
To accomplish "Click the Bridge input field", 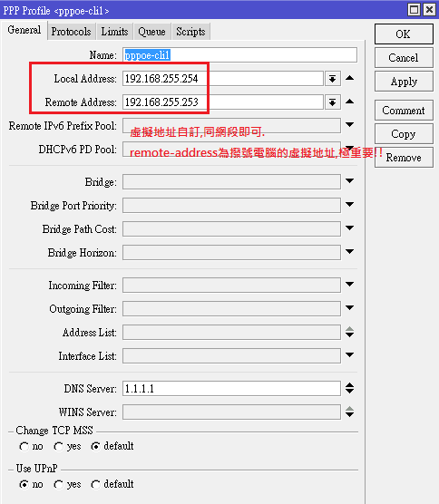I will coord(231,181).
